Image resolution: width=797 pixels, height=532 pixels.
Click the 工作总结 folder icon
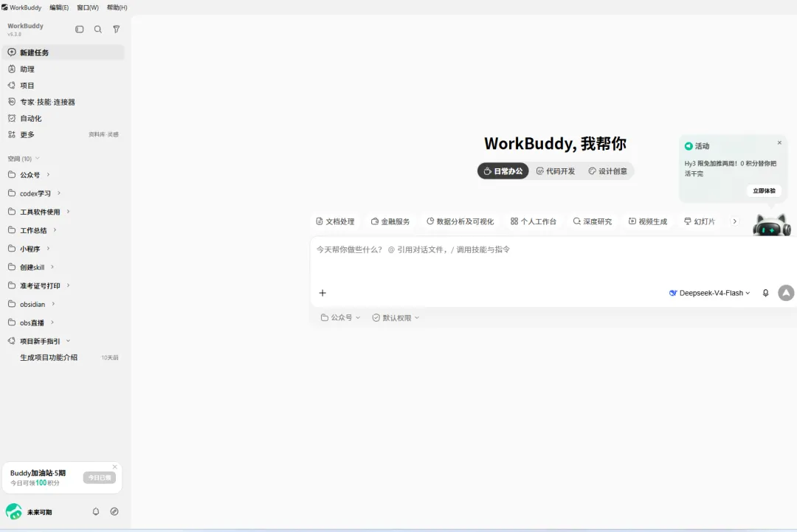tap(12, 230)
